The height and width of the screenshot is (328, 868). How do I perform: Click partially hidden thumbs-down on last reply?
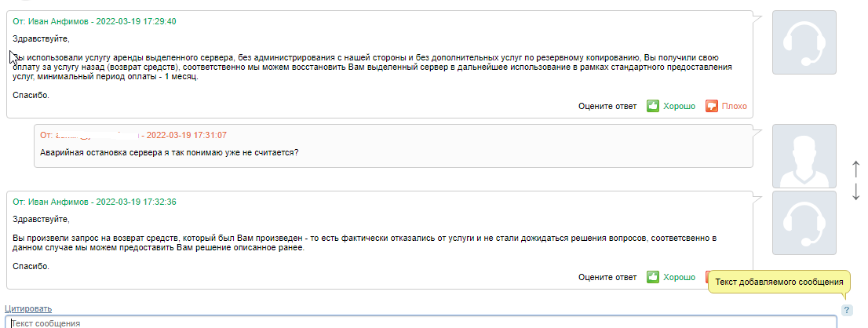point(707,275)
